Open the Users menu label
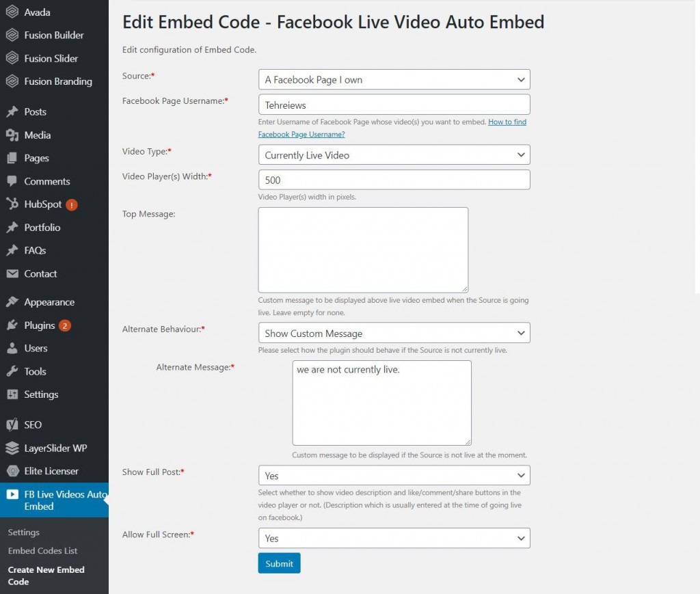This screenshot has width=700, height=594. click(x=36, y=348)
